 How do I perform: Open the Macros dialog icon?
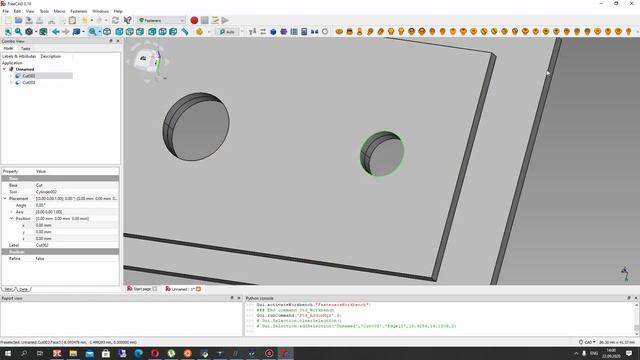pos(215,20)
